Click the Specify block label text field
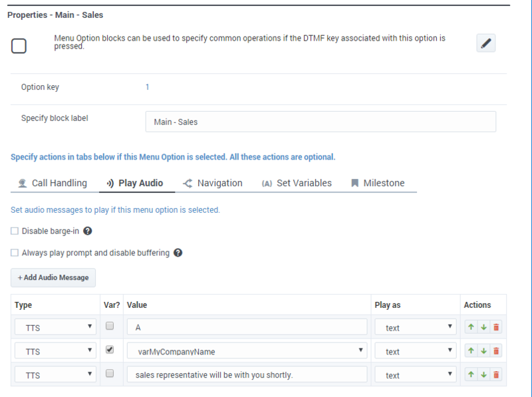The width and height of the screenshot is (532, 397). pyautogui.click(x=321, y=122)
